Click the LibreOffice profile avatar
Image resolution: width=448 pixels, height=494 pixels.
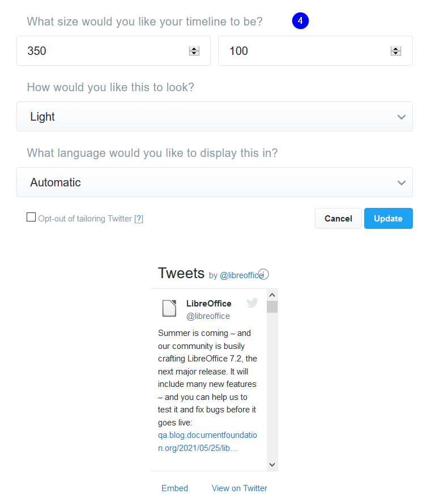point(169,308)
